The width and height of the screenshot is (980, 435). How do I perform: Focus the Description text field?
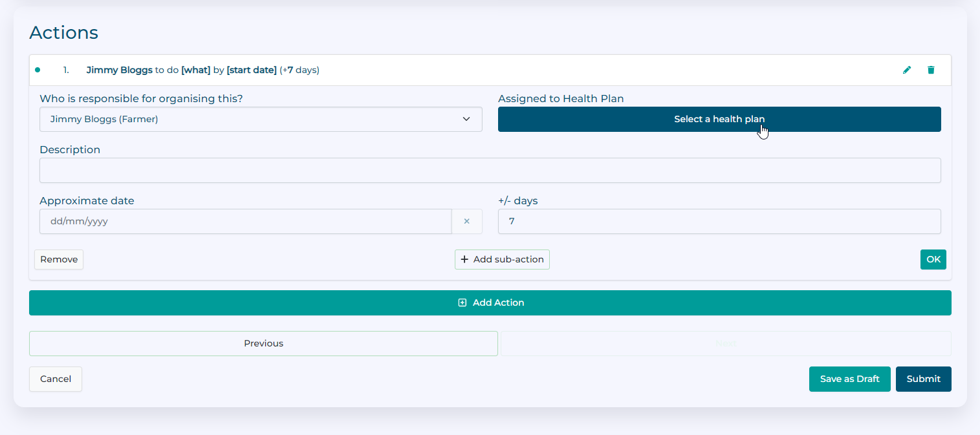pos(490,170)
